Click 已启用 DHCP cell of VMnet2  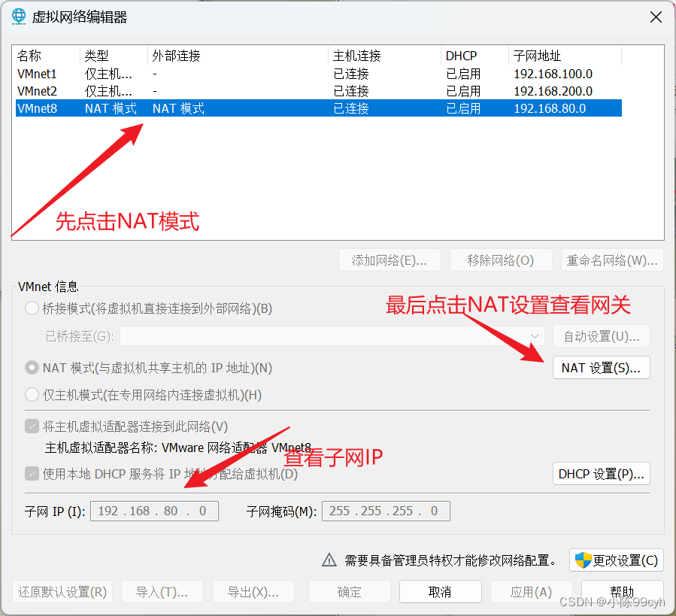(463, 91)
